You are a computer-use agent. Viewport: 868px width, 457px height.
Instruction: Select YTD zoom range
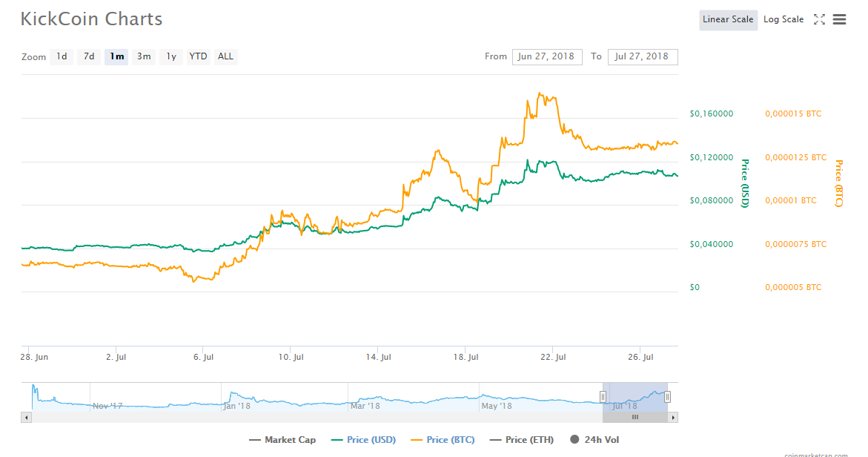coord(198,56)
